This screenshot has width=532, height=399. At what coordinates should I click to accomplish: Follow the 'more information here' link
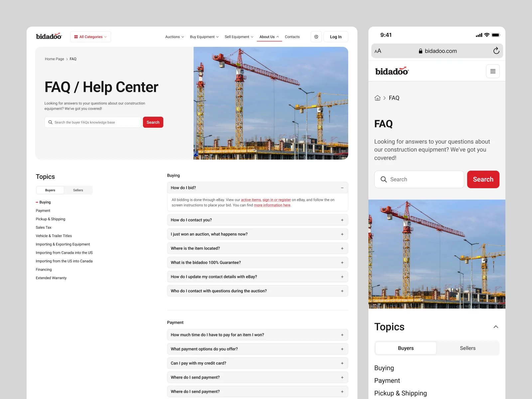point(272,205)
